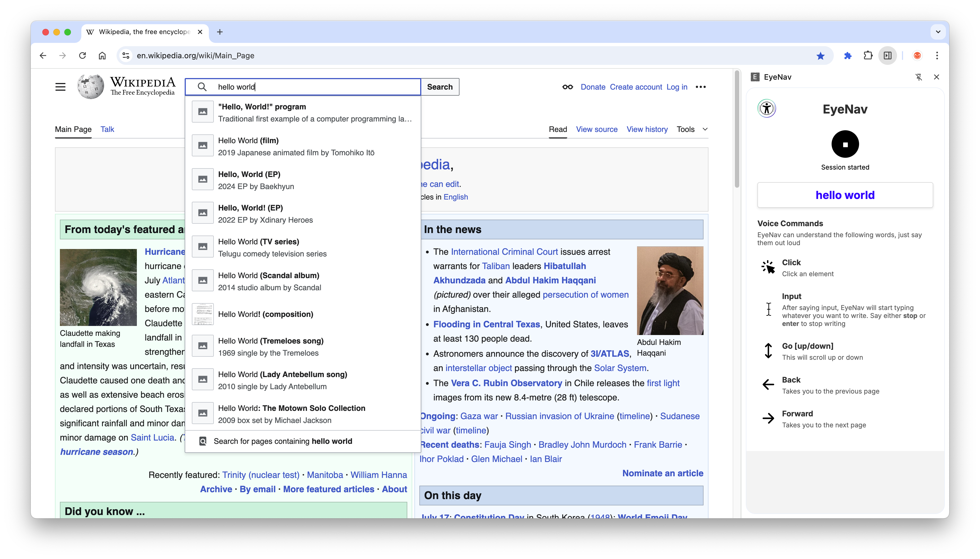Select the Read tab
Screen dimensions: 980x559
[x=558, y=129]
